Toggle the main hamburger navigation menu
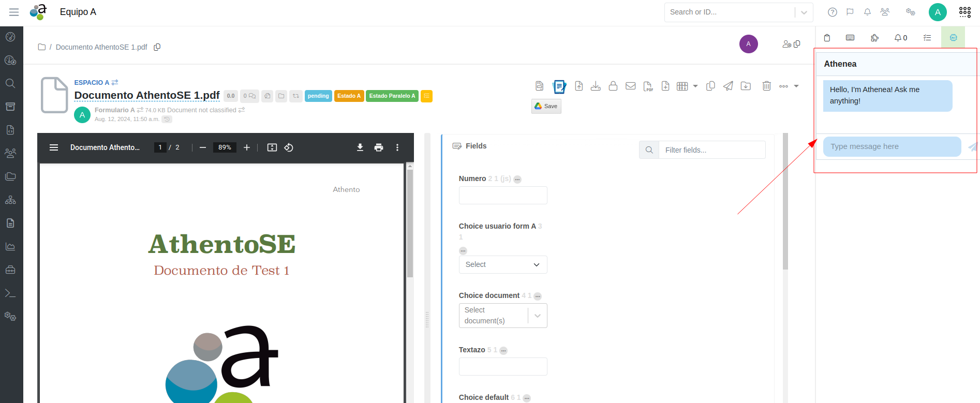Screen dimensions: 980x403 tap(14, 12)
